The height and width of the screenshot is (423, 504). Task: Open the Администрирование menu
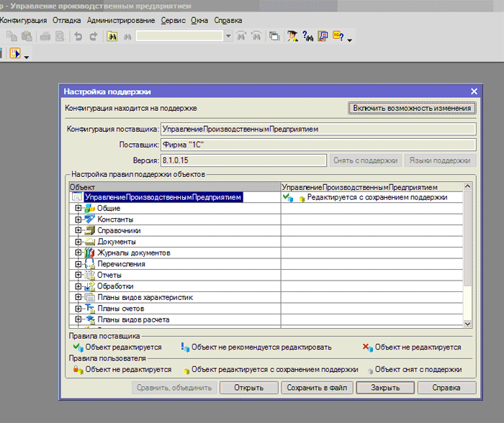pos(120,20)
